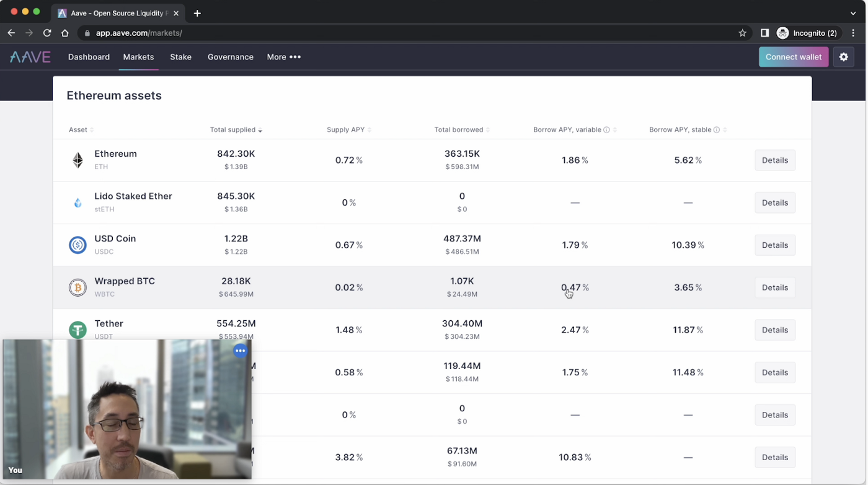The width and height of the screenshot is (868, 485).
Task: Open Details for USD Coin
Action: (775, 245)
